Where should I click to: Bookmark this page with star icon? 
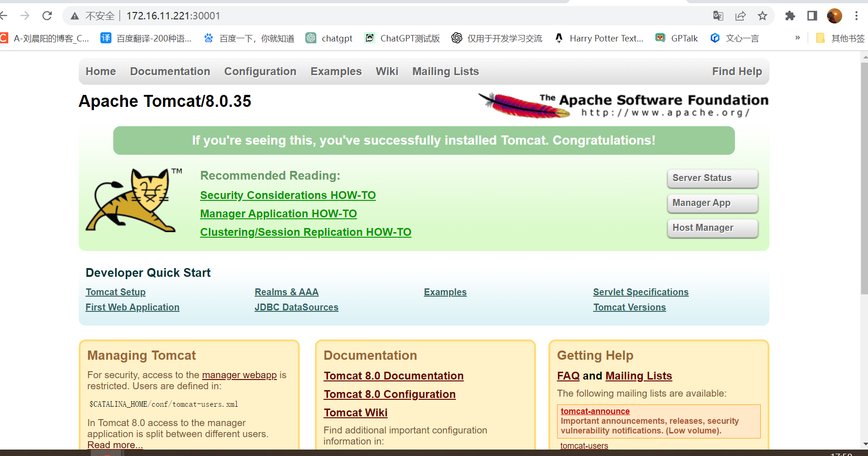click(763, 16)
